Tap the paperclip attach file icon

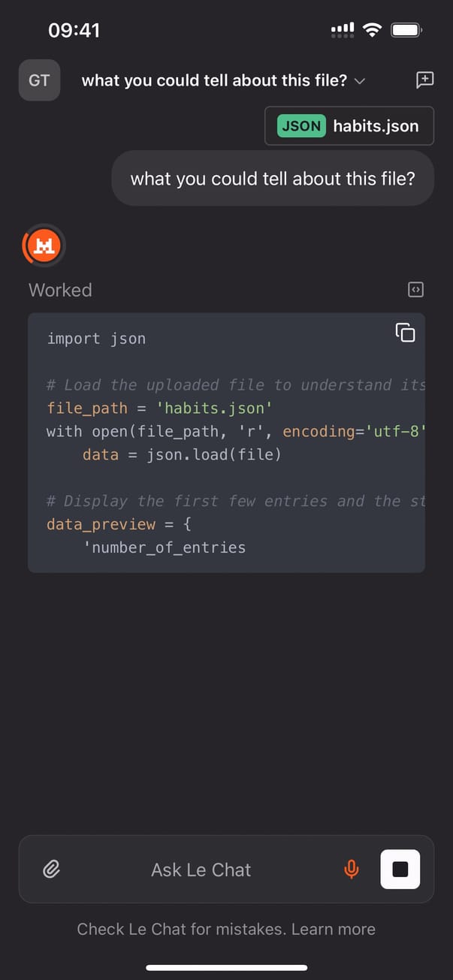click(51, 870)
